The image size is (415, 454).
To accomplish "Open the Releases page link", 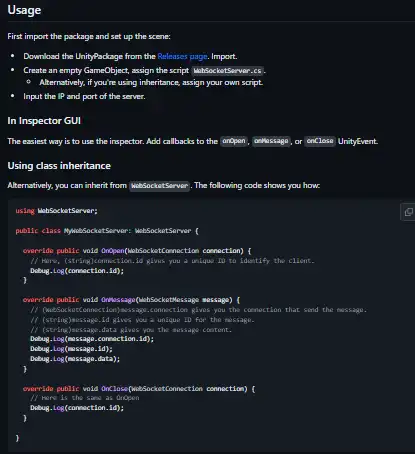I will (x=183, y=56).
